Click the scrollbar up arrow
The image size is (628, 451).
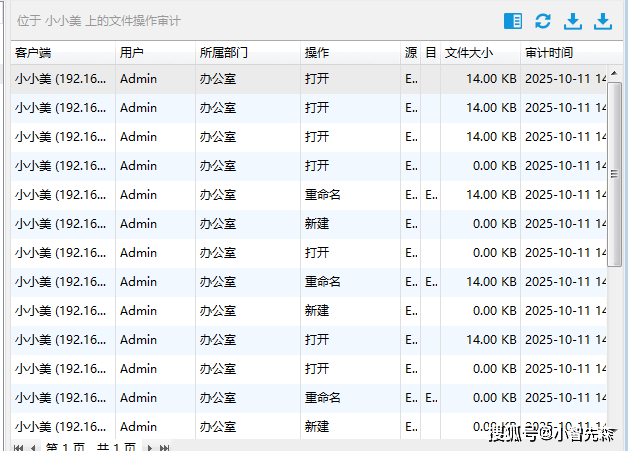pyautogui.click(x=614, y=73)
